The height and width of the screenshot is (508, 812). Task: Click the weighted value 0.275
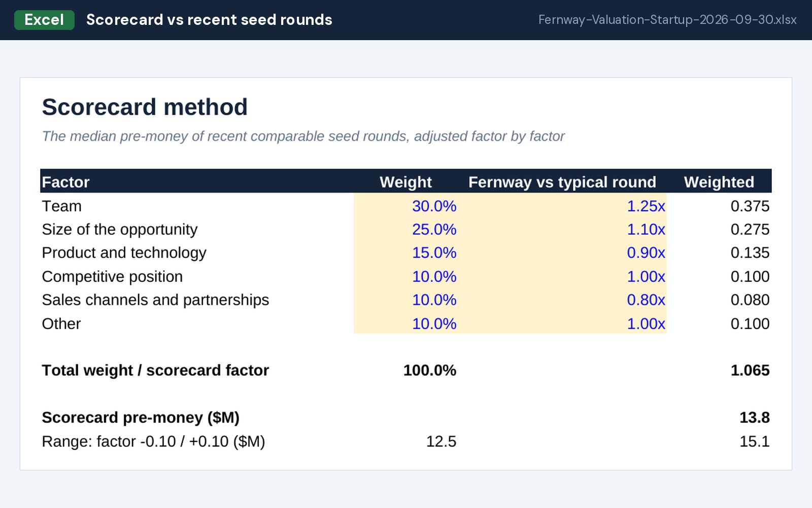(x=750, y=229)
